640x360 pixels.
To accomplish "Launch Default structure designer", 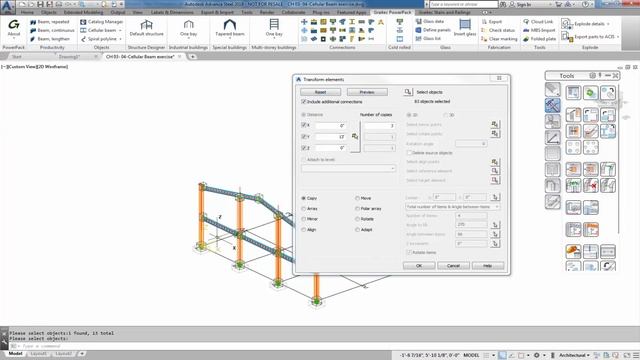I will click(147, 28).
